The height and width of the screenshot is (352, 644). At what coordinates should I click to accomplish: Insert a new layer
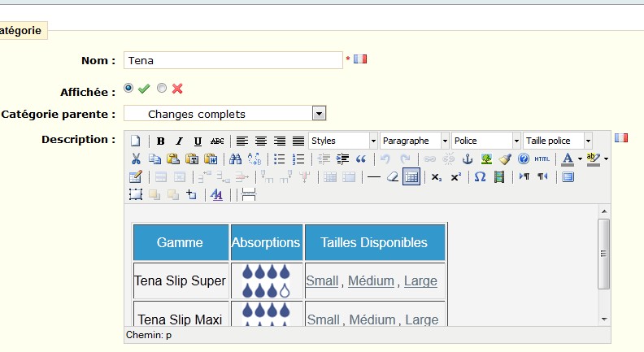[x=136, y=194]
